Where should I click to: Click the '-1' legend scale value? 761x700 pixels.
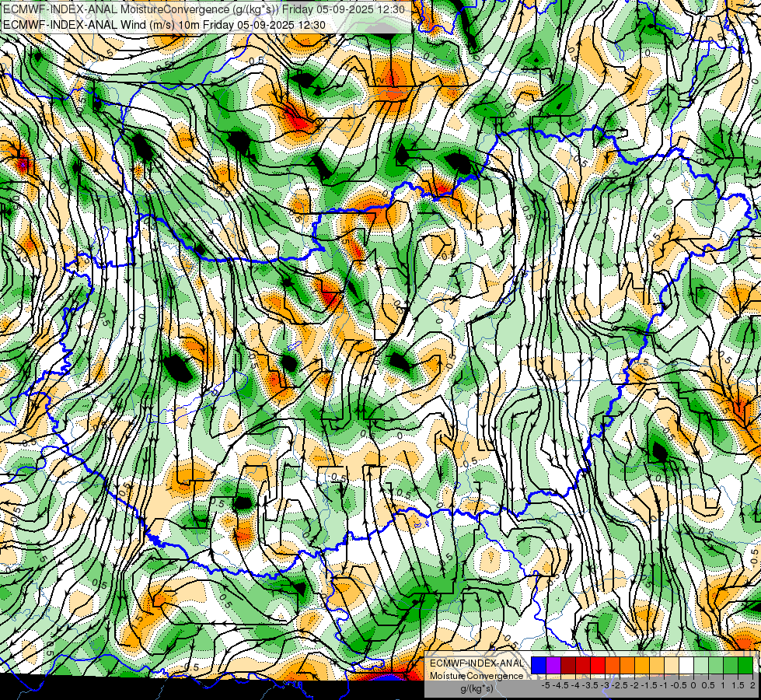(x=664, y=685)
